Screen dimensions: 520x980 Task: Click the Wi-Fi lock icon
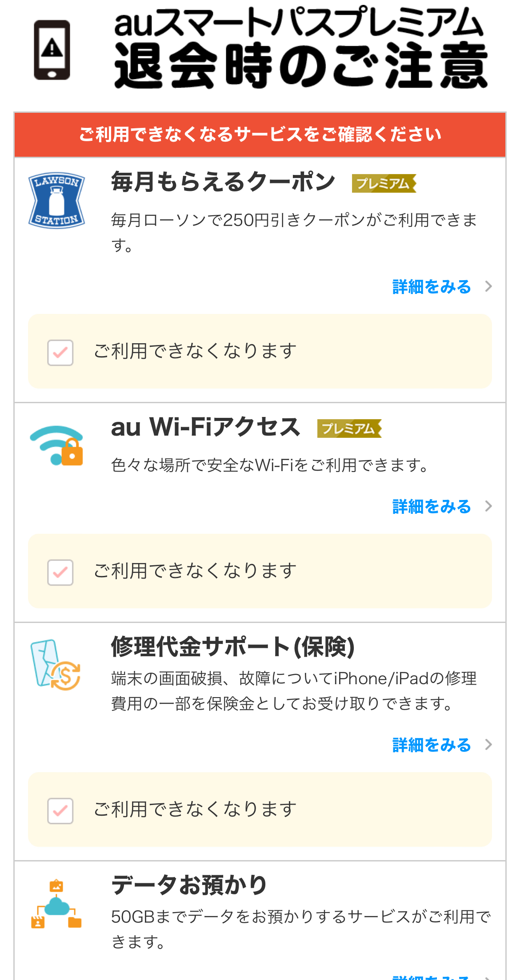[57, 445]
